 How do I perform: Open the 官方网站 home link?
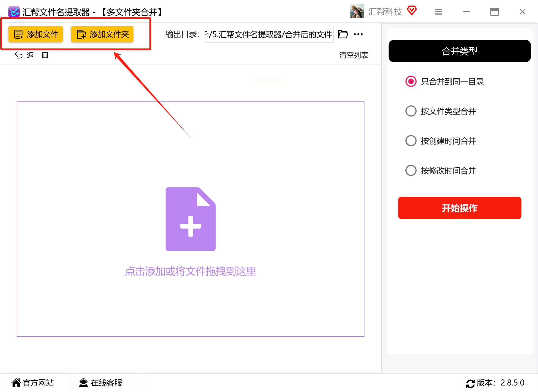[x=33, y=383]
